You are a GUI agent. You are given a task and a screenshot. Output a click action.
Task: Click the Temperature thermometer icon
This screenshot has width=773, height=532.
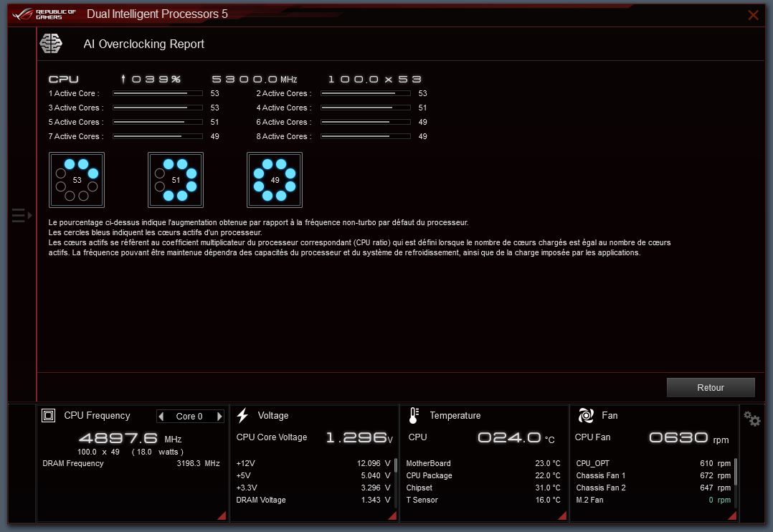[414, 415]
